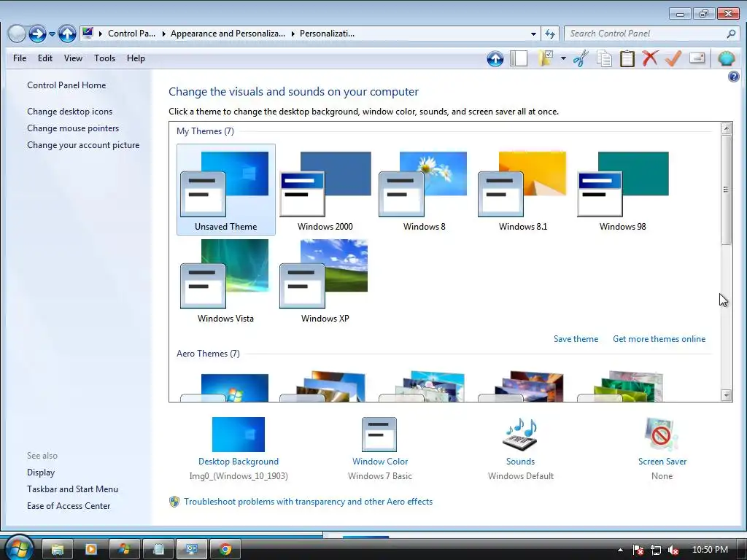Open the Tools menu
Screen dimensions: 747x560
tap(104, 58)
